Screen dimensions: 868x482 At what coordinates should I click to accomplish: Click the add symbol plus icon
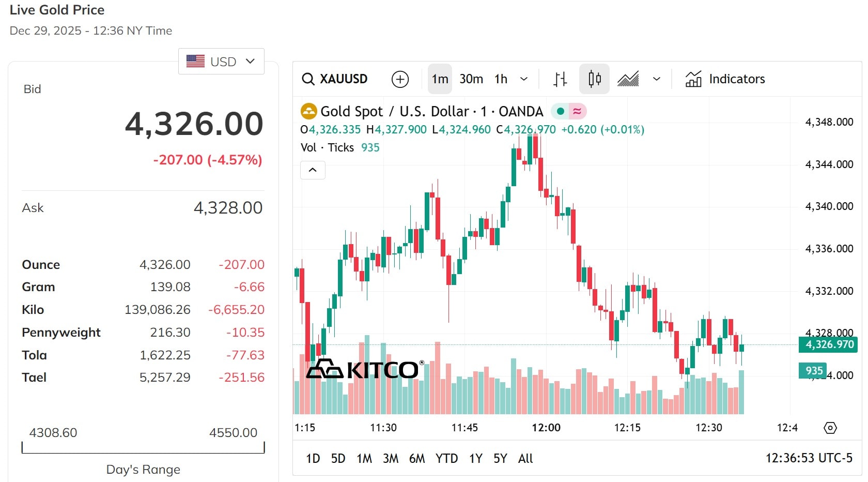coord(400,79)
